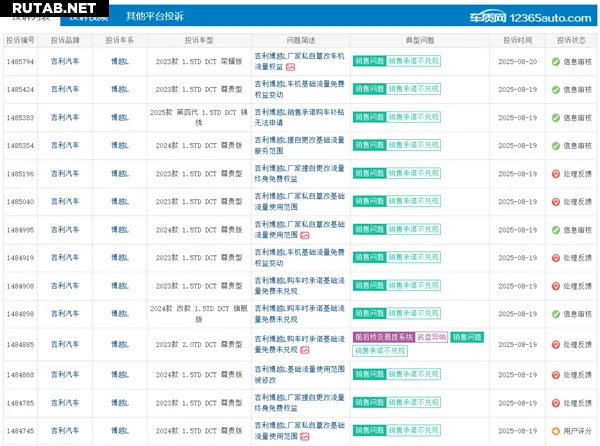Click the red 处理反馈 icon for complaint 1485196
Screen dimensions: 600x446
click(556, 174)
